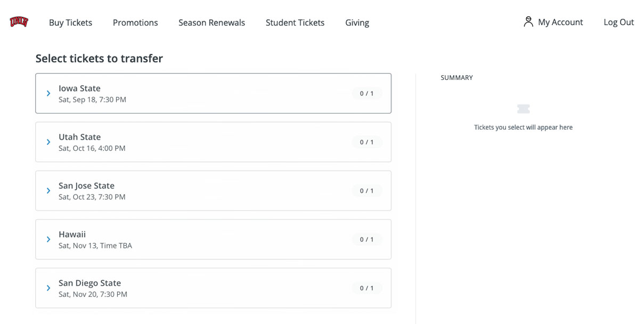Open My Account link
The width and height of the screenshot is (644, 324).
click(560, 22)
